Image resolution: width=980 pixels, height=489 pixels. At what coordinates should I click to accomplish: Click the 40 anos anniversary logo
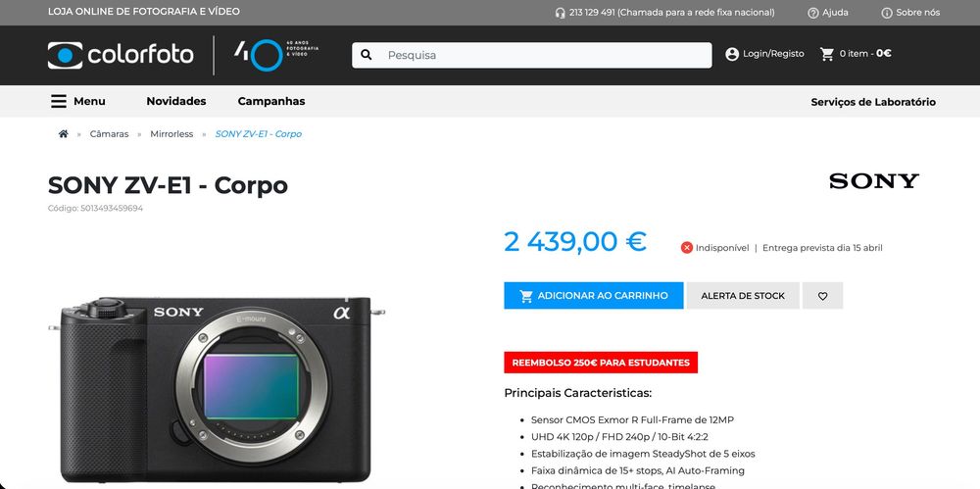tap(276, 55)
